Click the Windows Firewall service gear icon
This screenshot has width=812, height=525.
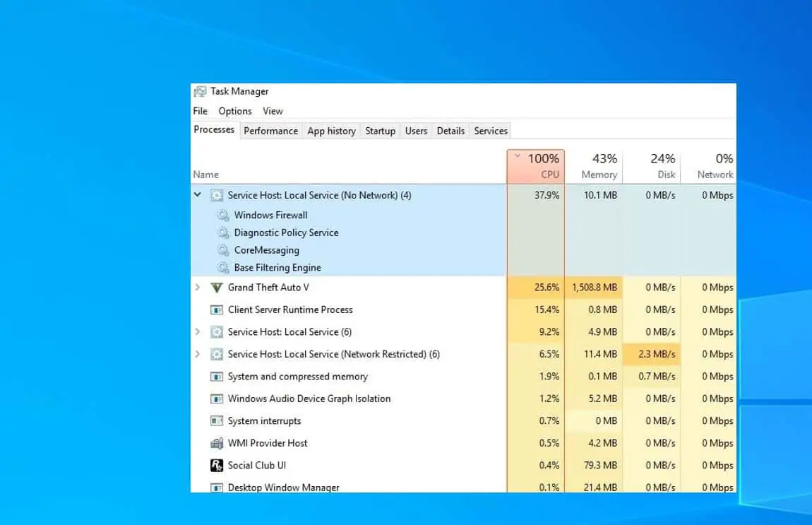223,215
